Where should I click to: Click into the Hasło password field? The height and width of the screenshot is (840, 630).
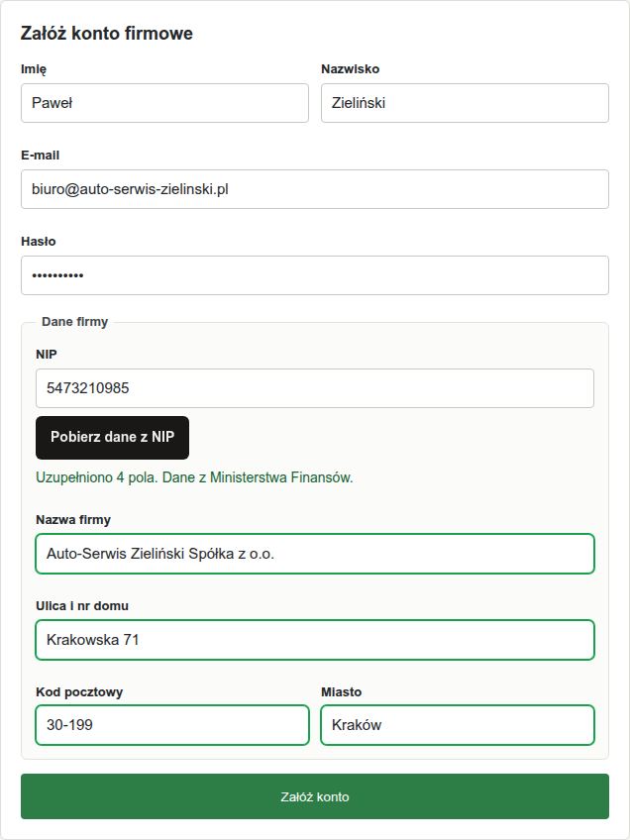(315, 275)
